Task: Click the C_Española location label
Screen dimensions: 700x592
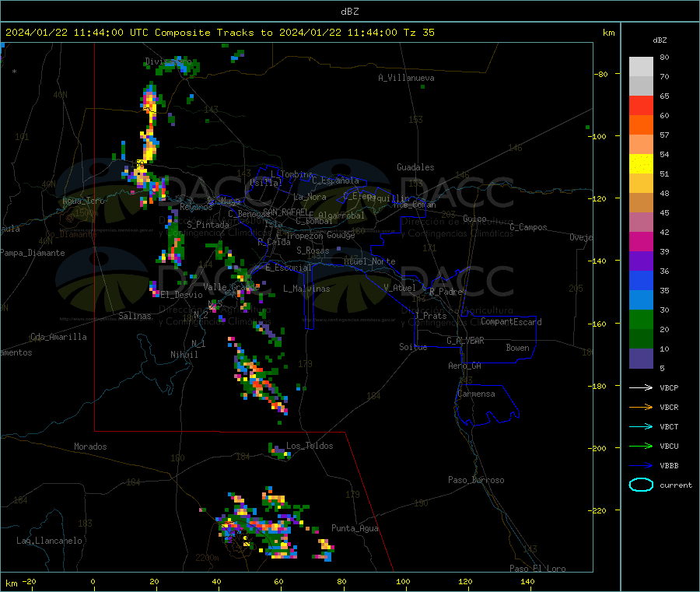Action: point(335,180)
